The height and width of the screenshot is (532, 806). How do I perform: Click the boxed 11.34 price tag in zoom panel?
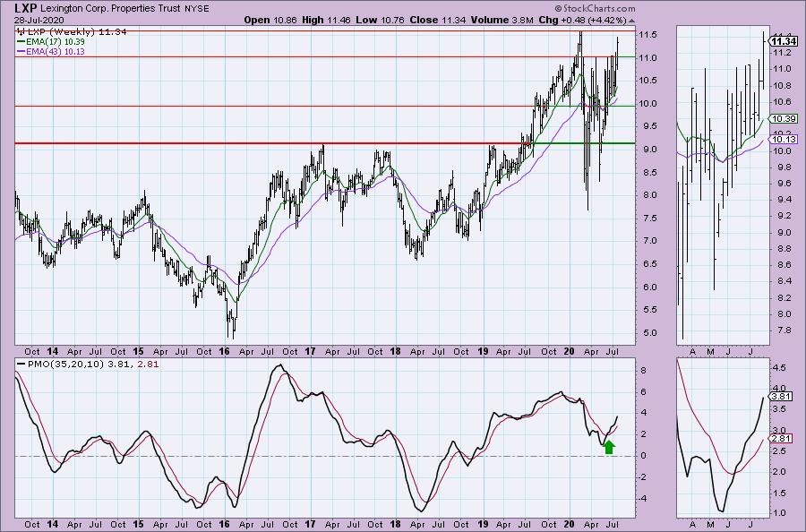[x=785, y=41]
